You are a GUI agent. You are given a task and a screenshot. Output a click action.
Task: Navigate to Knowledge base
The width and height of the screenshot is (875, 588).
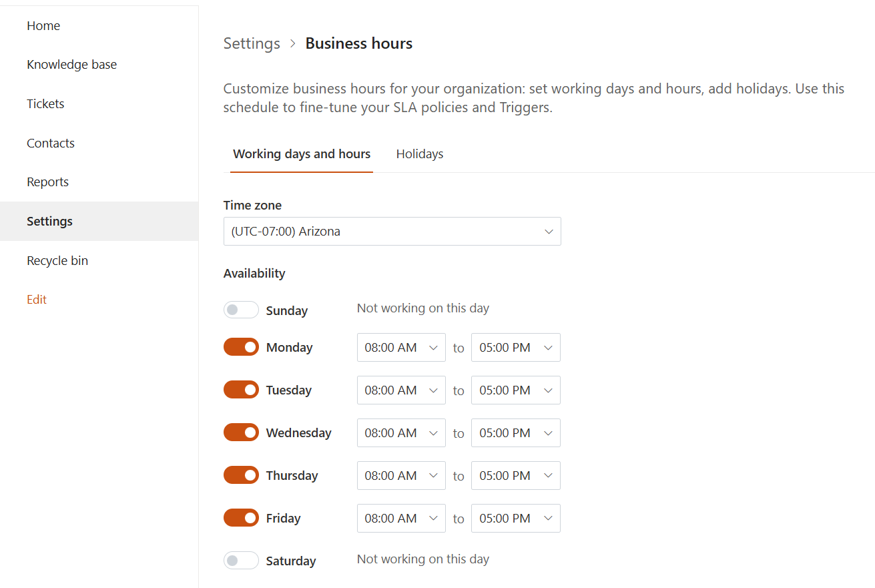click(x=71, y=65)
